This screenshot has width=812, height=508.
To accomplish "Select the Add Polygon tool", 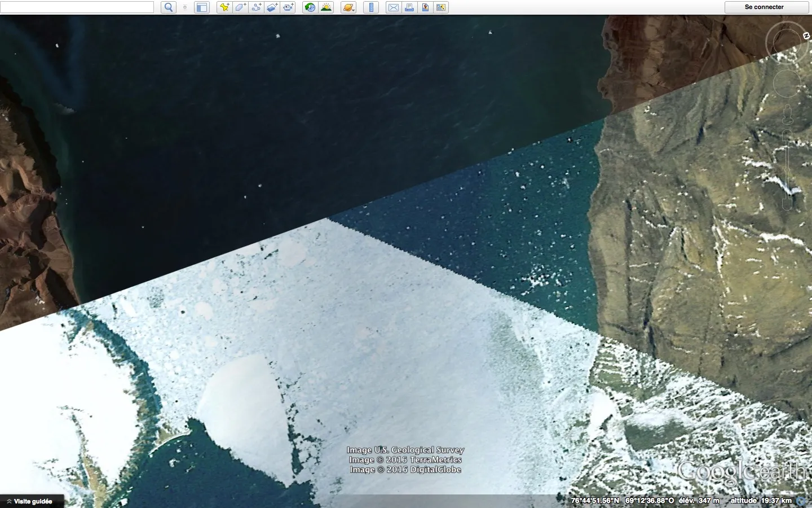I will [x=240, y=7].
